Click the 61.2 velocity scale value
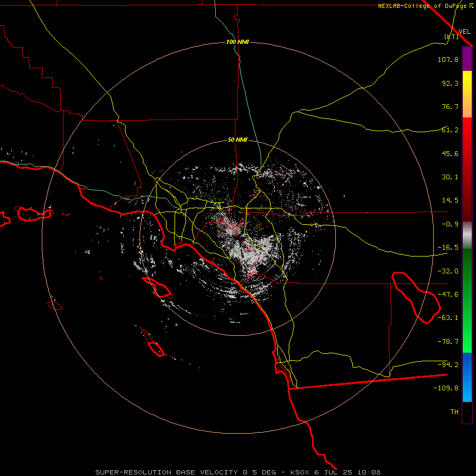476x476 pixels. 450,130
